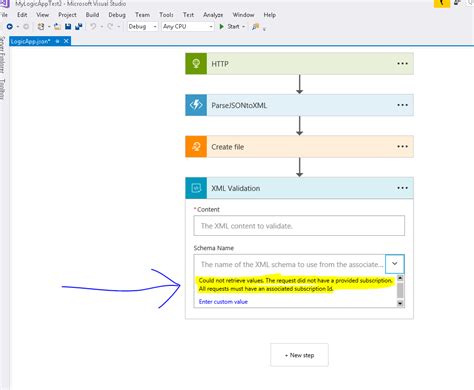The image size is (474, 390).
Task: Open the Test menu
Action: 188,15
